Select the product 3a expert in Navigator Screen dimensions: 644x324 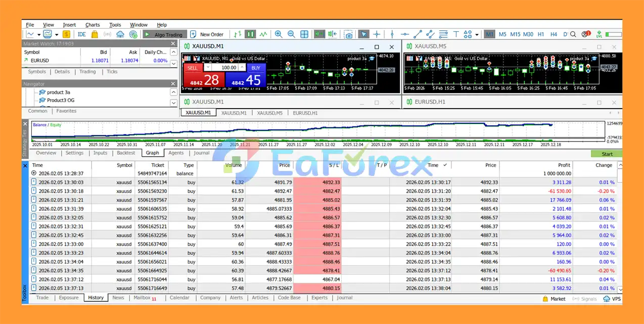click(x=59, y=92)
